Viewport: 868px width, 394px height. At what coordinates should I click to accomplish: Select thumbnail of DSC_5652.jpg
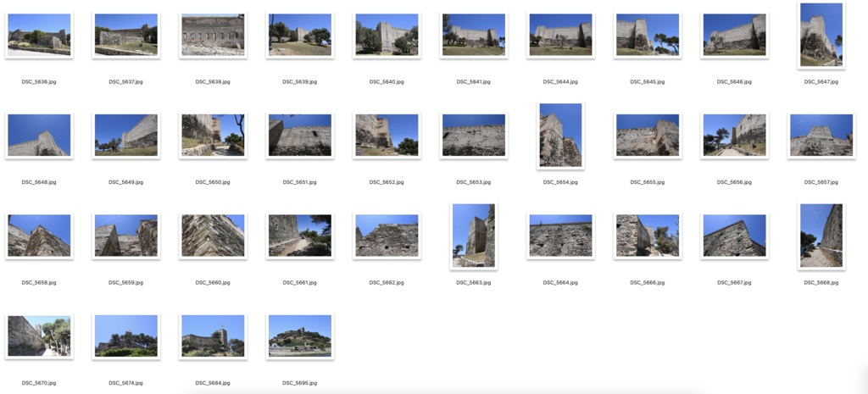pyautogui.click(x=387, y=135)
